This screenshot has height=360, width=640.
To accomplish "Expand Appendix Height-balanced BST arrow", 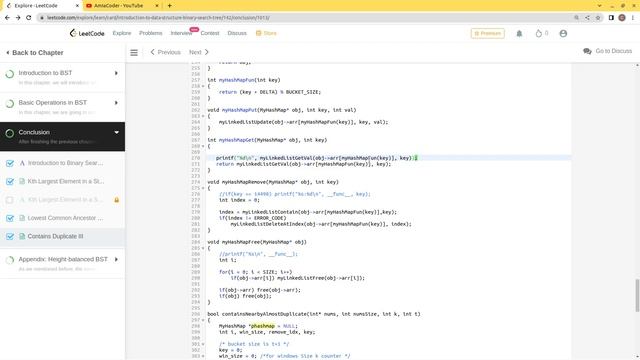I will point(116,259).
